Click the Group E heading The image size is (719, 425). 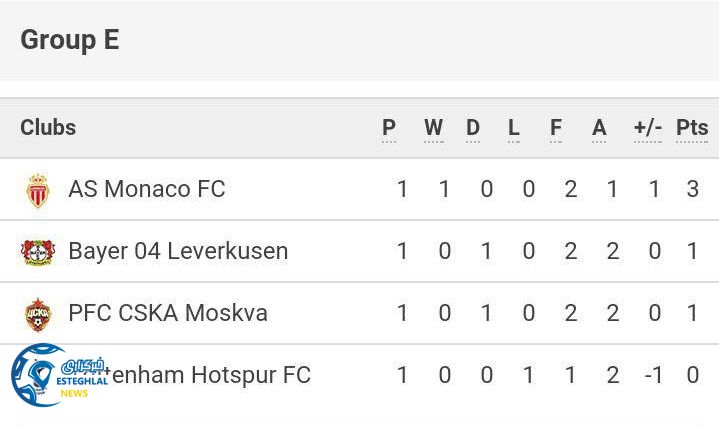tap(70, 40)
